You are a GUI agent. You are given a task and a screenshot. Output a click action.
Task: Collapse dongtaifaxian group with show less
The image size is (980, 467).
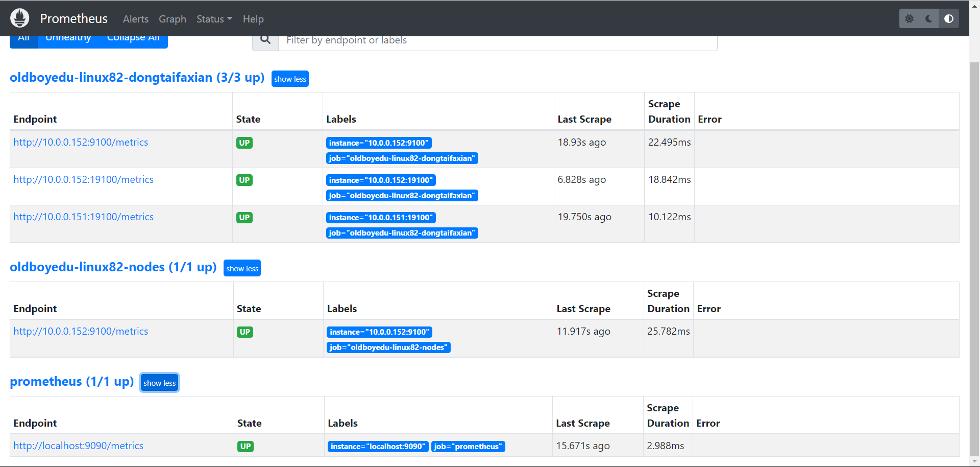tap(290, 79)
